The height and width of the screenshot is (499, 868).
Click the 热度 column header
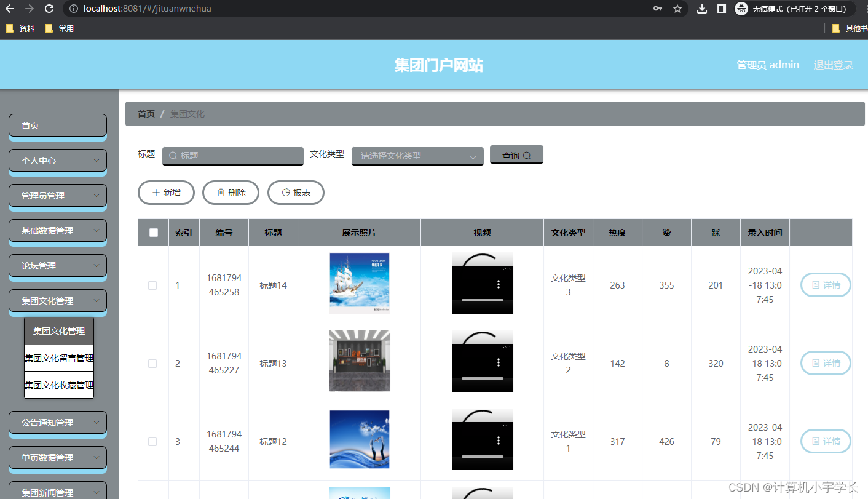[x=617, y=233]
